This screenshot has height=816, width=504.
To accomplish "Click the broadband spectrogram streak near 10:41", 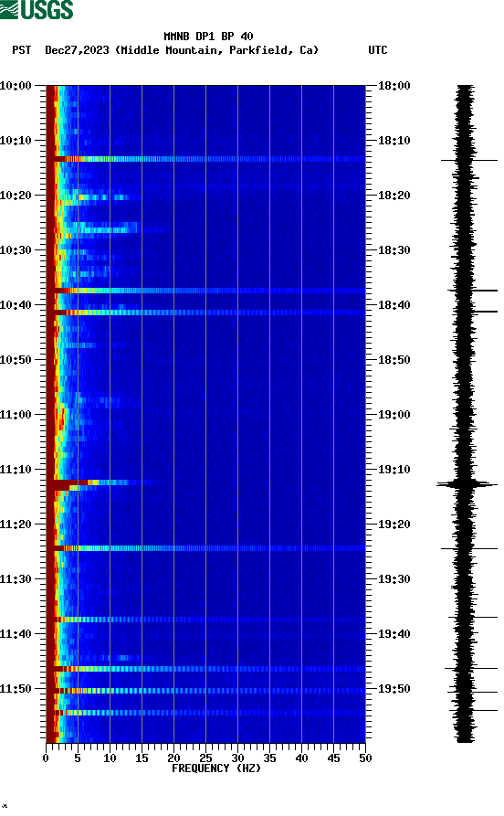I will point(205,313).
